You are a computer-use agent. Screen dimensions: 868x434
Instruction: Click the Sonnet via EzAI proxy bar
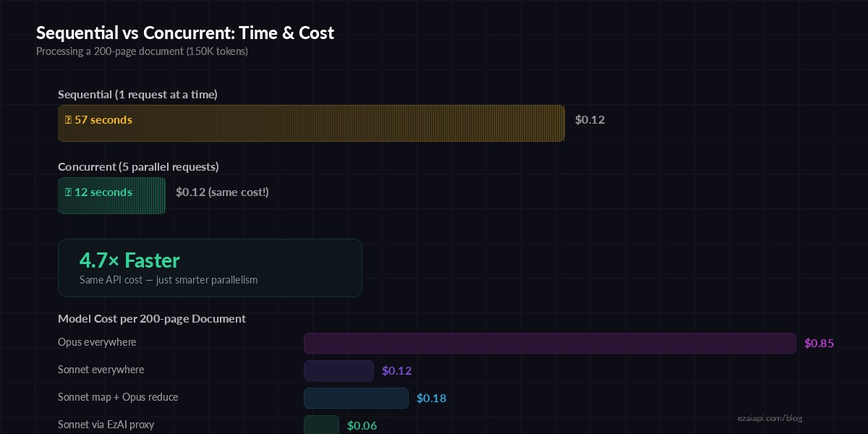[x=321, y=425]
